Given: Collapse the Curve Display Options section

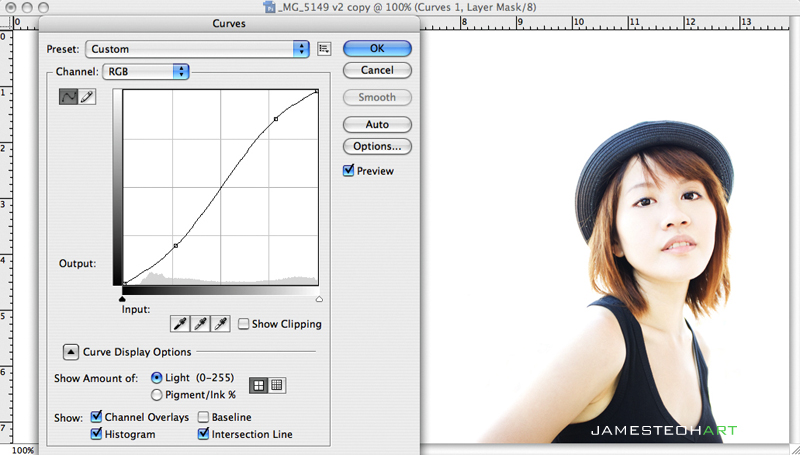Looking at the screenshot, I should 70,352.
